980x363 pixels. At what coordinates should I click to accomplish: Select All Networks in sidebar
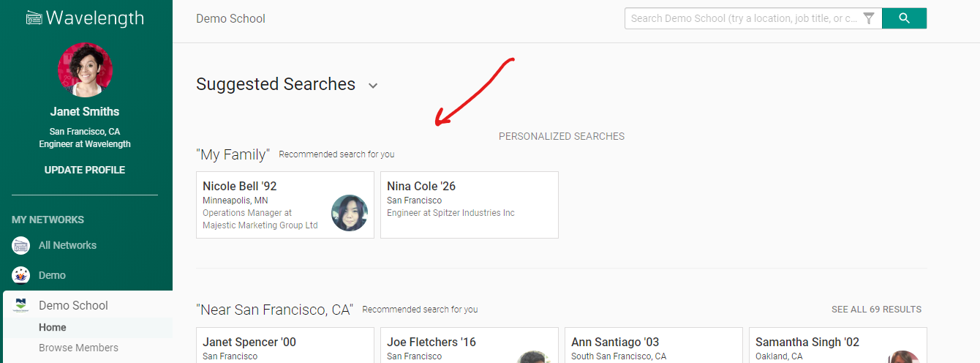pyautogui.click(x=67, y=245)
